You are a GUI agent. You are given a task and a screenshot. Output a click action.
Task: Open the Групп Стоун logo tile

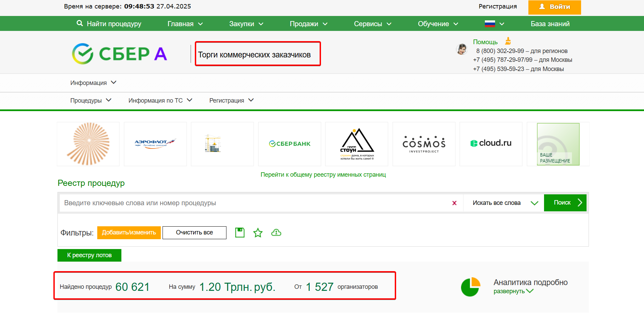tap(357, 144)
